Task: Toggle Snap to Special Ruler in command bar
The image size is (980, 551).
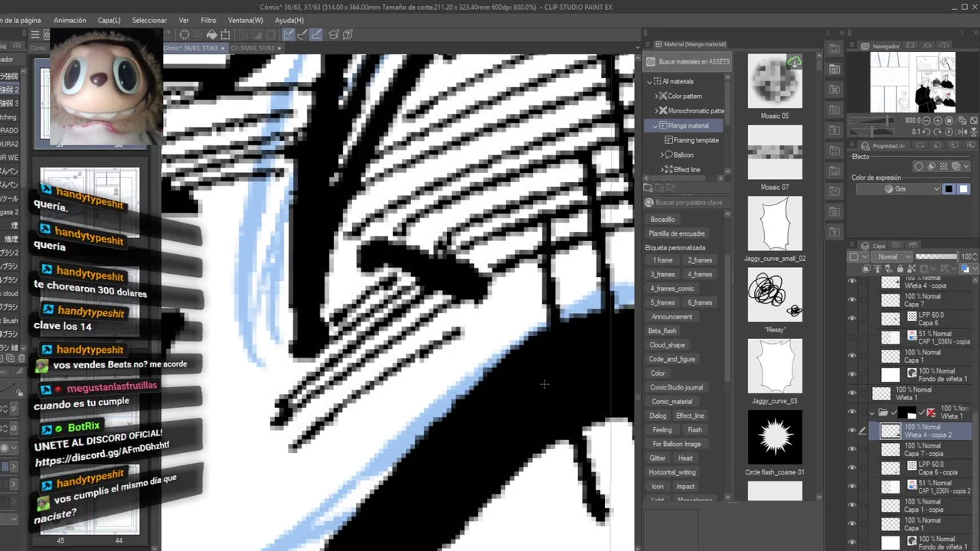Action: tap(302, 34)
